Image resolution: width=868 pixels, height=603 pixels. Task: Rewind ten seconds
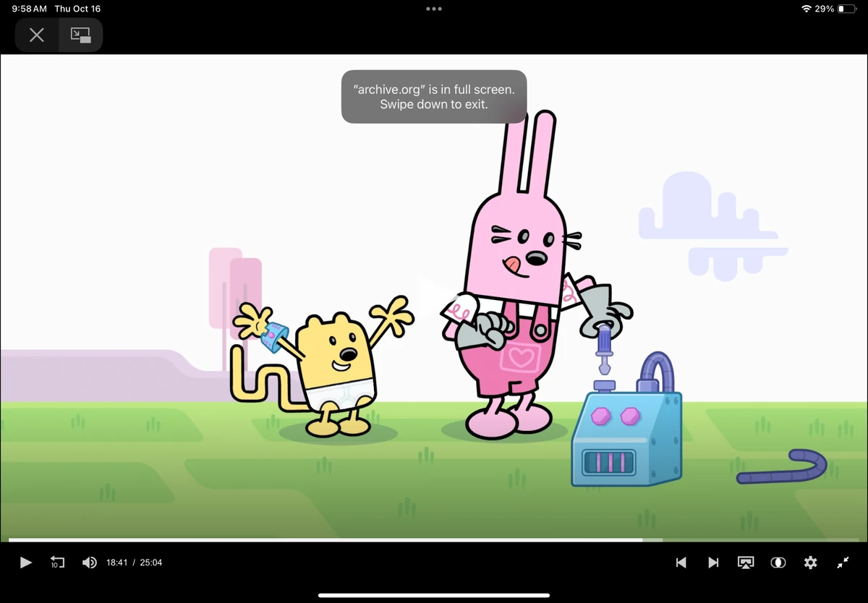(57, 563)
